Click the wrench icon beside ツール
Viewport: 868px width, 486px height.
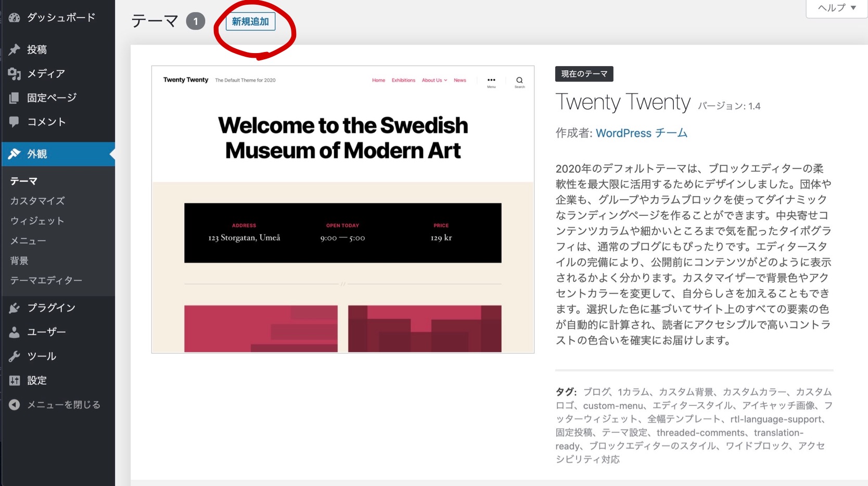(14, 356)
